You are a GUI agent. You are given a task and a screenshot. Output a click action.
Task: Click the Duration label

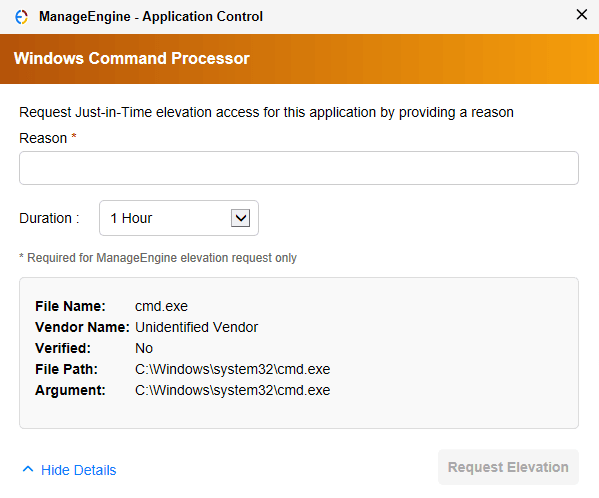click(49, 218)
